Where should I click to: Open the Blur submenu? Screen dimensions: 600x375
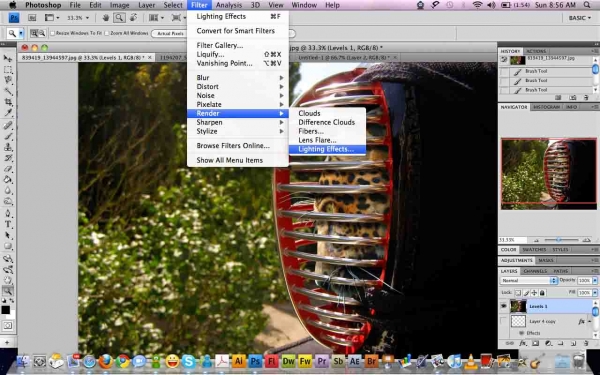click(238, 78)
